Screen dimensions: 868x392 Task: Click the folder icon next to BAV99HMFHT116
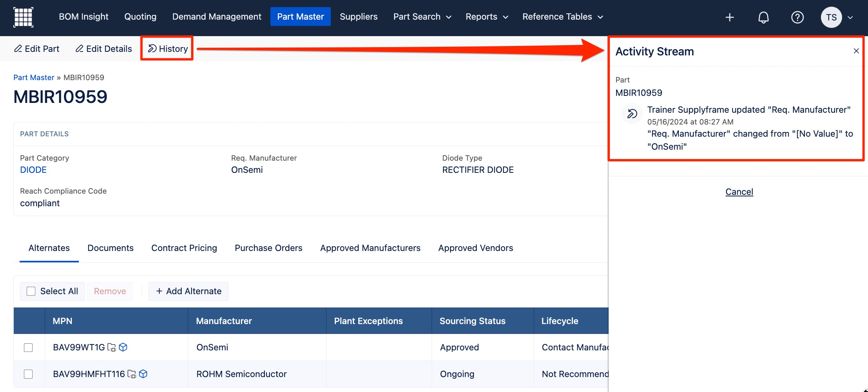point(132,374)
